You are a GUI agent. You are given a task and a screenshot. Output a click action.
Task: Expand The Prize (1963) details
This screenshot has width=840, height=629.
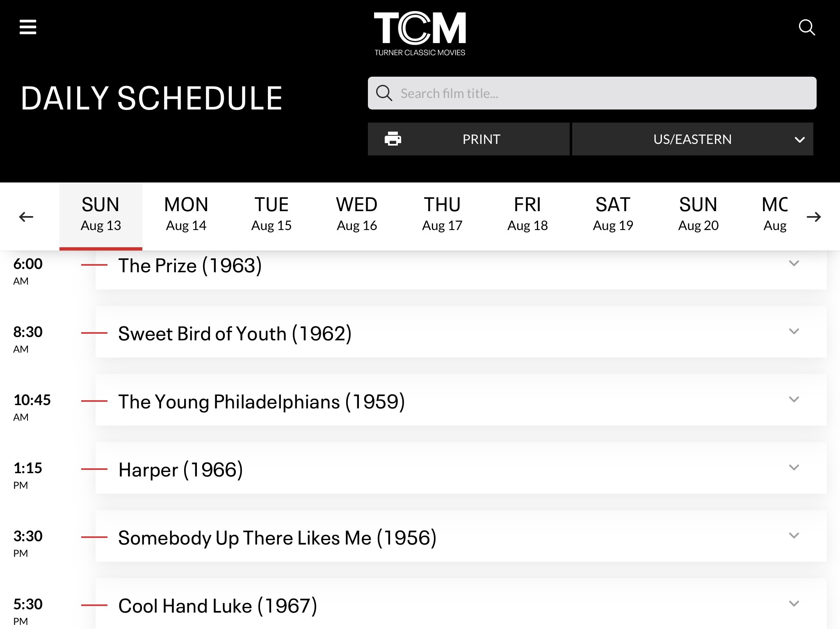[x=794, y=263]
